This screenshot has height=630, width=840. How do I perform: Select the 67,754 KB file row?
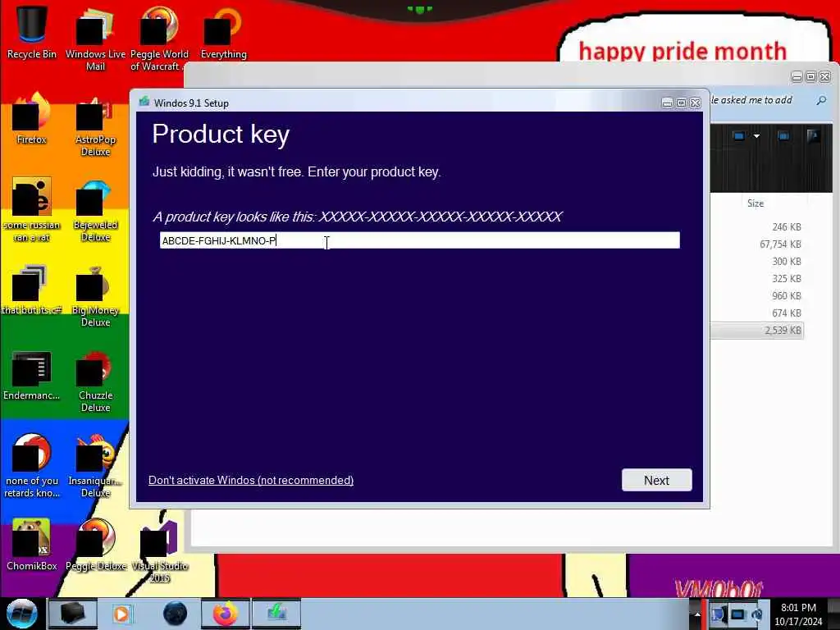pos(756,244)
